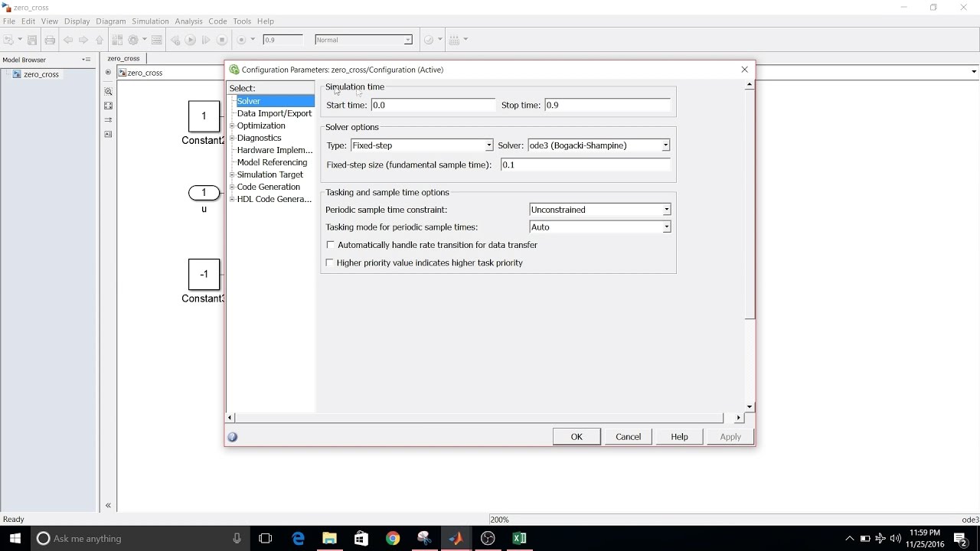Click the OK button
The height and width of the screenshot is (551, 980).
click(577, 437)
